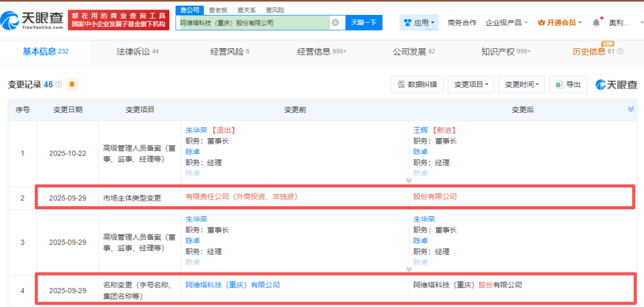The width and height of the screenshot is (644, 307).
Task: Open the notification bell in the header
Action: (x=596, y=23)
